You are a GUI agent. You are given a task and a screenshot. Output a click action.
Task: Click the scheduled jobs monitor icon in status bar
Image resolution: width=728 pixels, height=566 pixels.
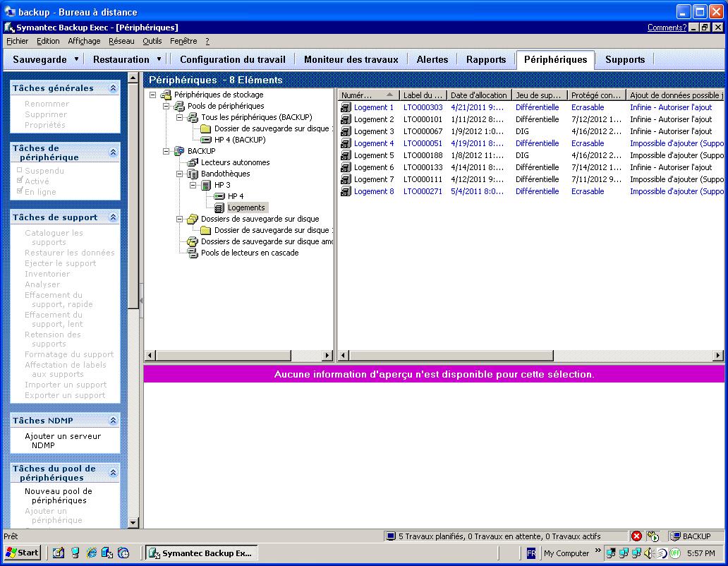pos(391,536)
